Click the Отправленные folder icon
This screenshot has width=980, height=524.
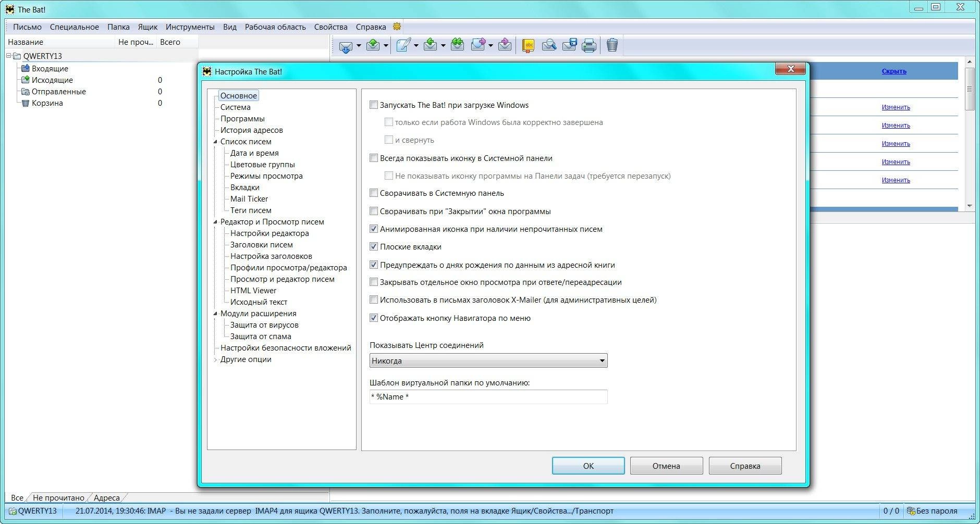[x=25, y=91]
